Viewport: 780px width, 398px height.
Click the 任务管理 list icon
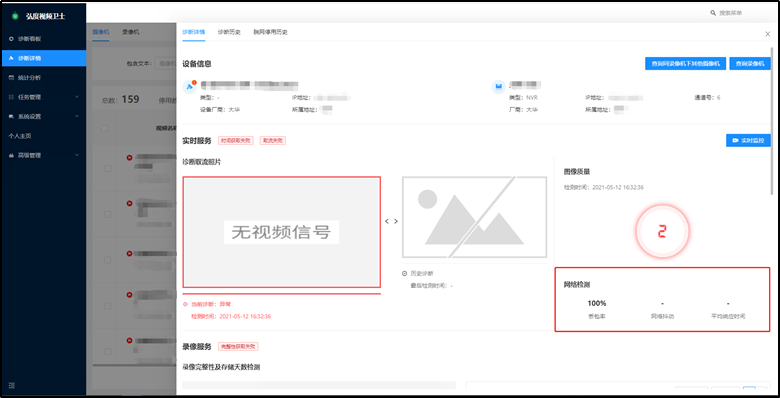(11, 97)
